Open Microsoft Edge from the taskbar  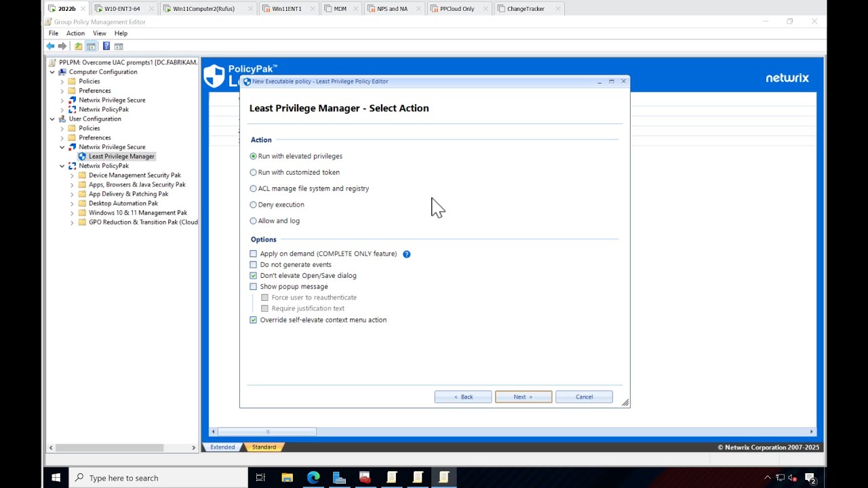pos(313,478)
